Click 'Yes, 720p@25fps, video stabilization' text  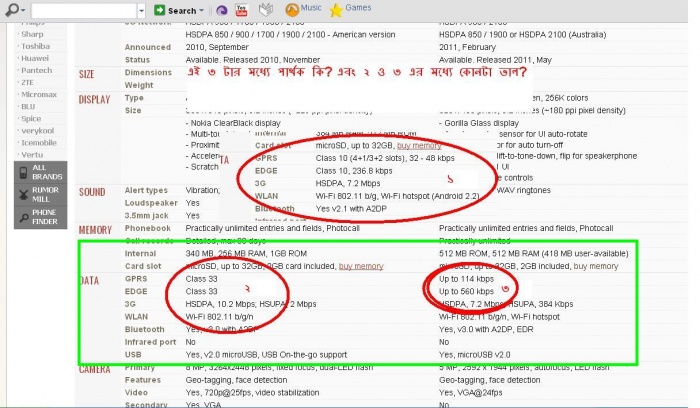click(252, 393)
